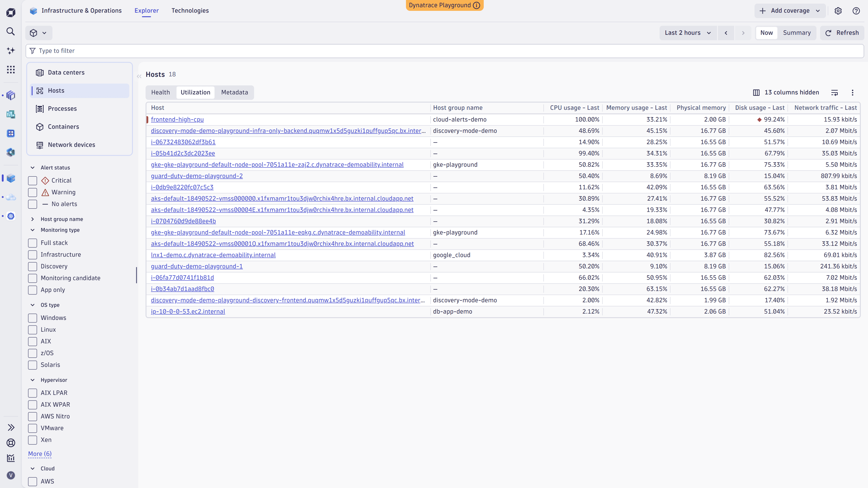This screenshot has width=868, height=488.
Task: Open the Add coverage dropdown
Action: (790, 11)
